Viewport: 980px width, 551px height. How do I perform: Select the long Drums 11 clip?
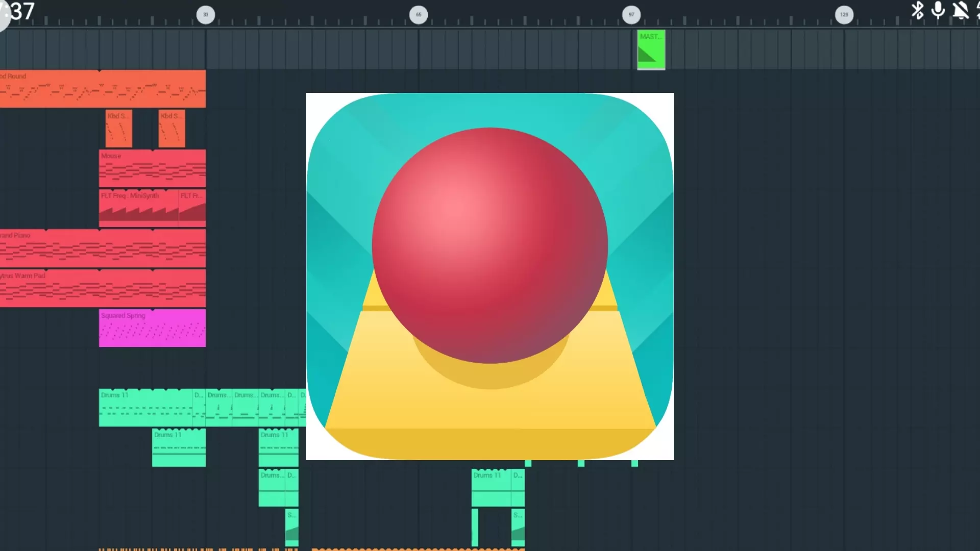pyautogui.click(x=145, y=408)
